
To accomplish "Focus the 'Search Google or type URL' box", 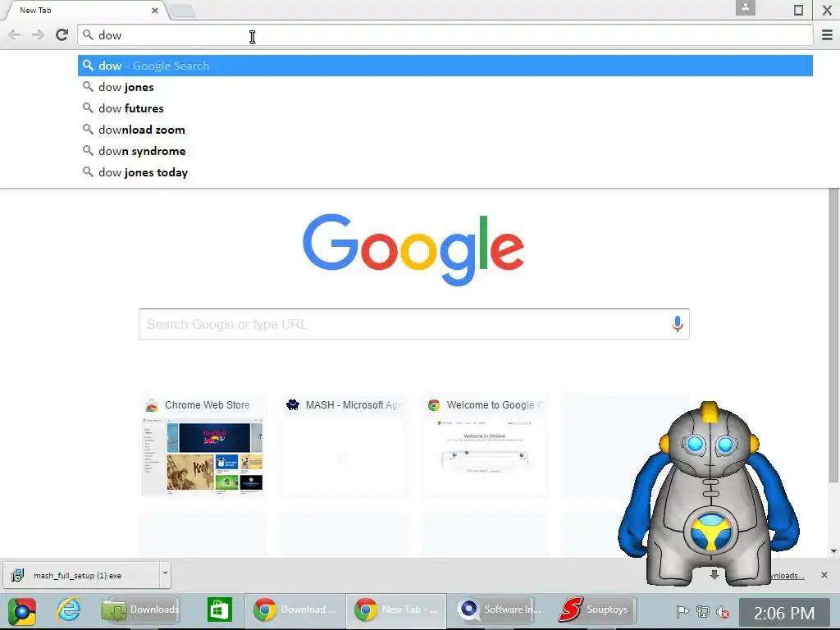I will point(413,324).
